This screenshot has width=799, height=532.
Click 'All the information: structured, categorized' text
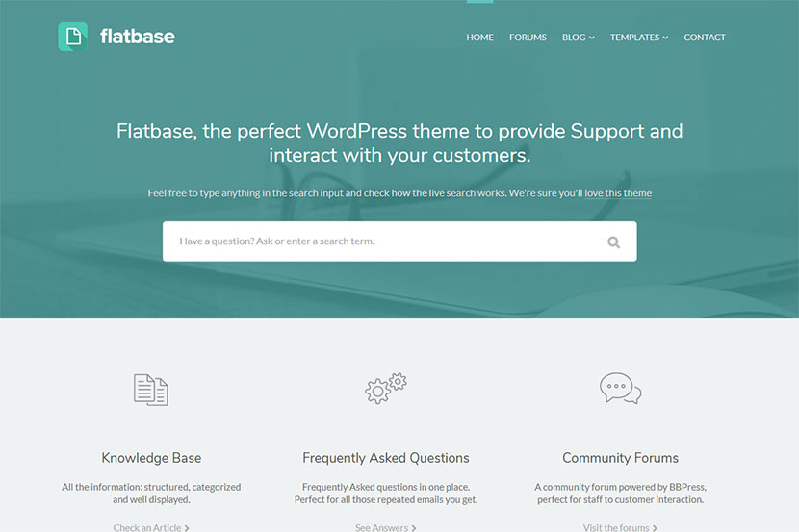click(151, 487)
